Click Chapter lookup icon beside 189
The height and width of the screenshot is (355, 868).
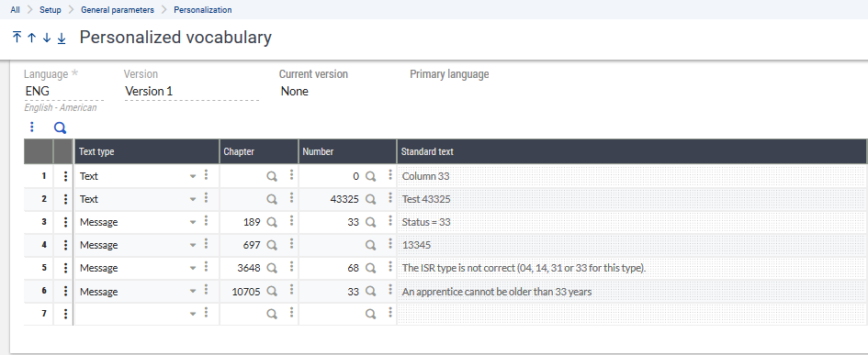click(272, 222)
